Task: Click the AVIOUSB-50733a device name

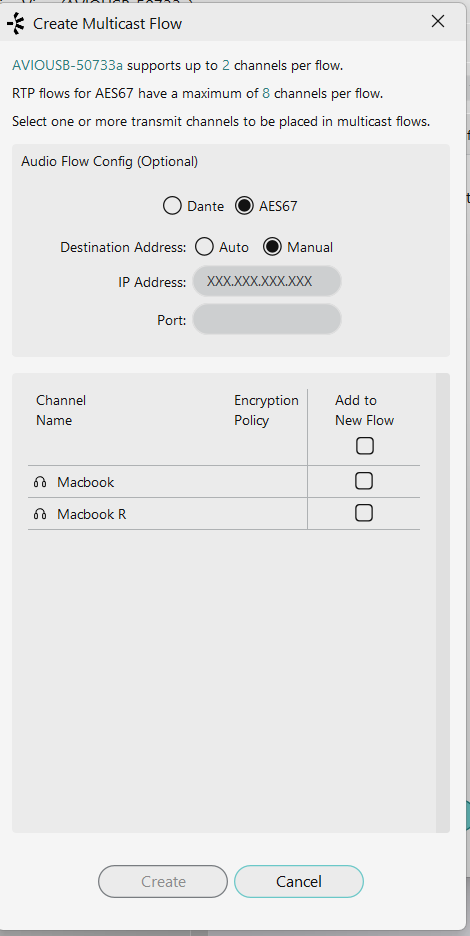Action: [67, 66]
